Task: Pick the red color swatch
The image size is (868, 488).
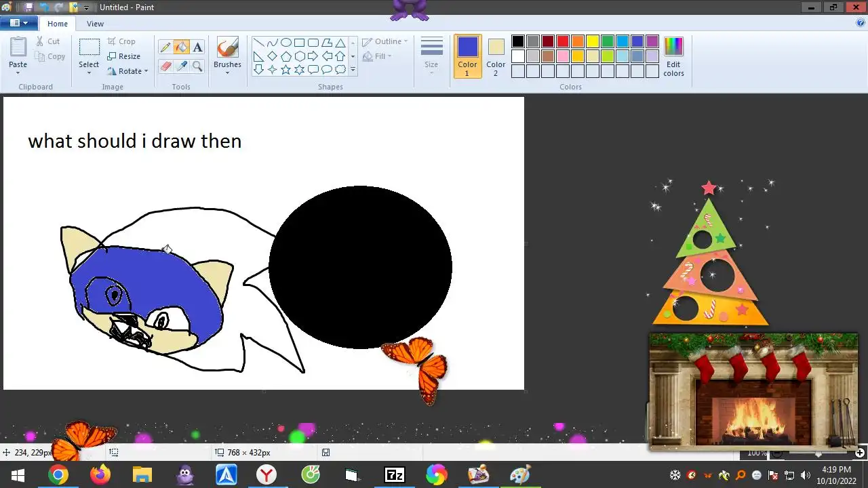Action: click(x=563, y=41)
